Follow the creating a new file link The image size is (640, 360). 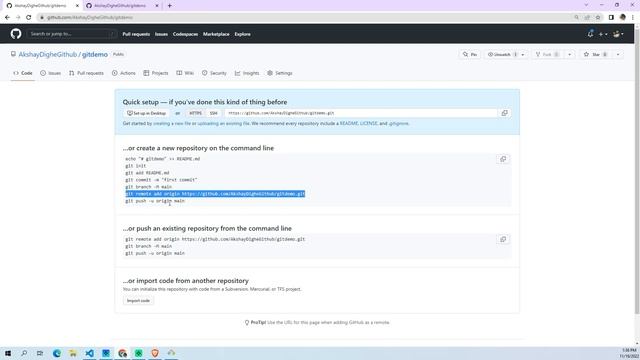click(x=172, y=123)
